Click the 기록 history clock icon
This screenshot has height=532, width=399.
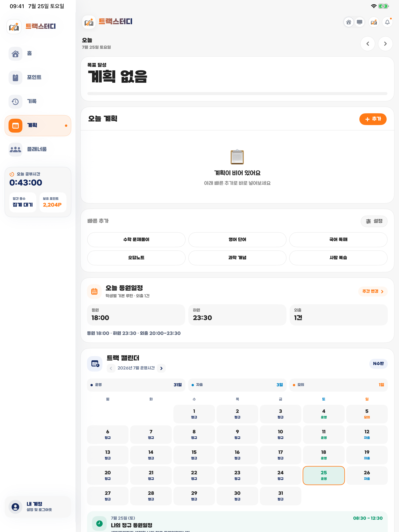[x=15, y=102]
